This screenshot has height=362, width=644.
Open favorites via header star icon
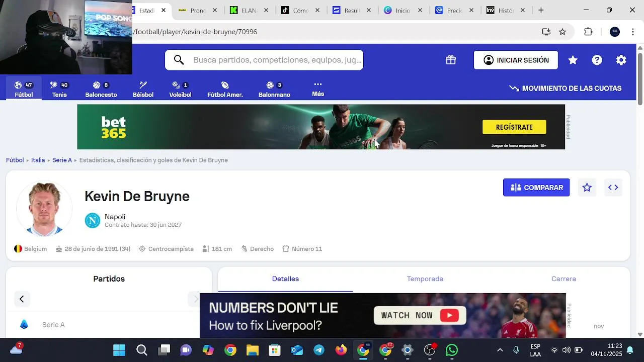(x=573, y=60)
